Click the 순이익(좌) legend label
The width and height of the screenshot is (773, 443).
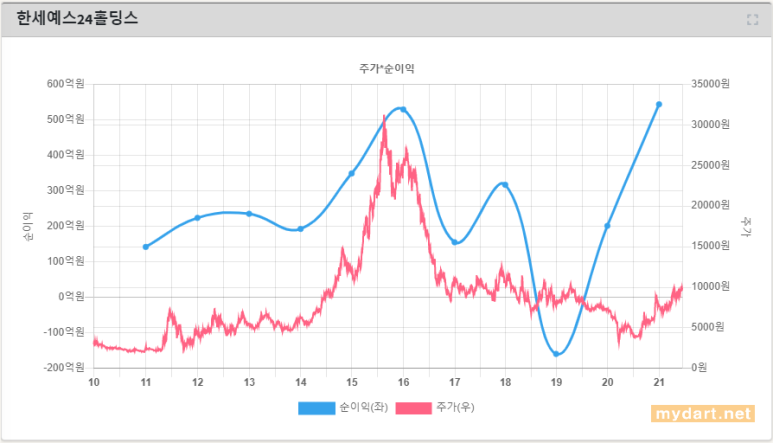click(364, 408)
